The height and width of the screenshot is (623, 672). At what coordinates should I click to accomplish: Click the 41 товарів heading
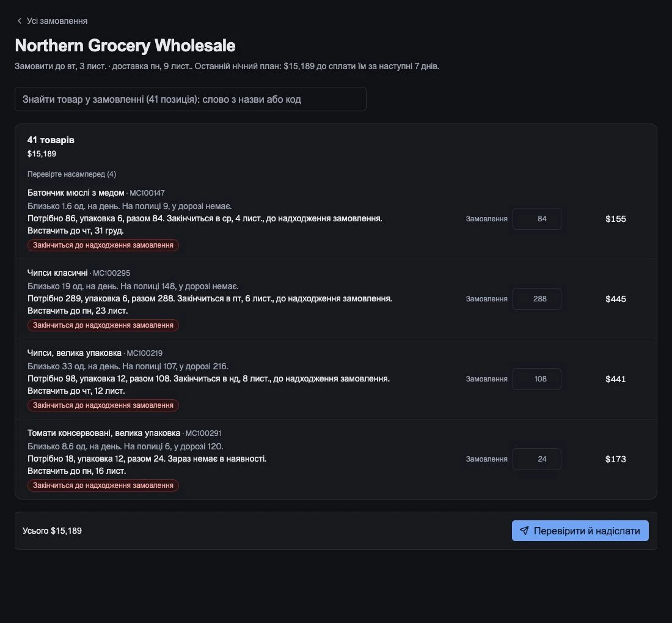click(51, 140)
